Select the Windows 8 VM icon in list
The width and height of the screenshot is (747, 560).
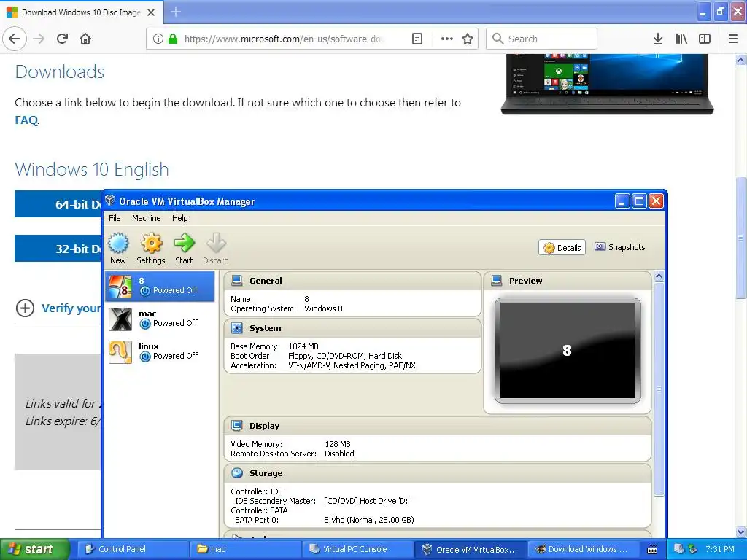click(x=120, y=286)
